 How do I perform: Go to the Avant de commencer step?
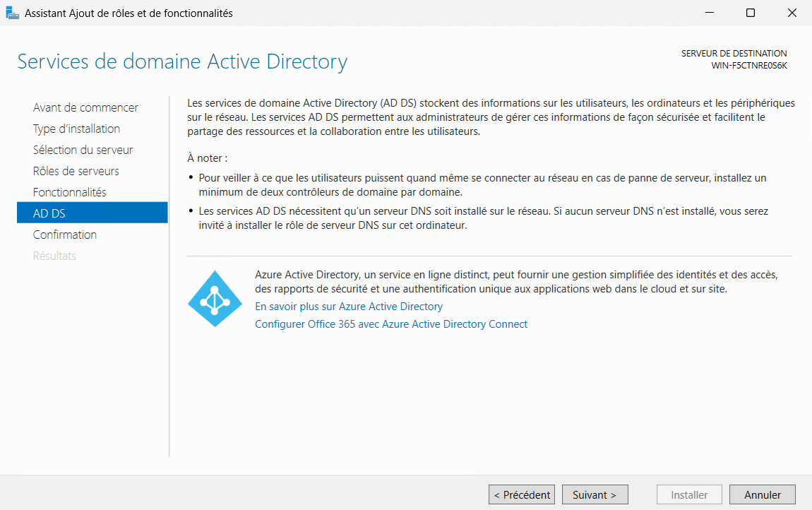(85, 107)
